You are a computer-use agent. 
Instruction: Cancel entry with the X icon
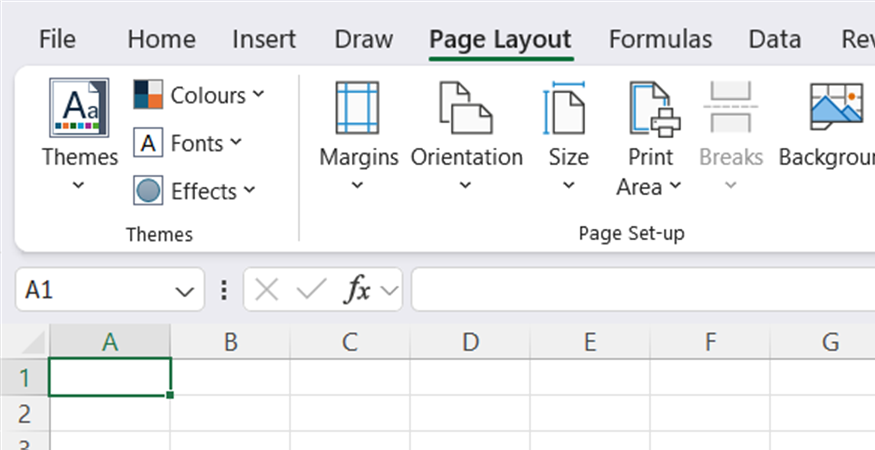pos(267,290)
